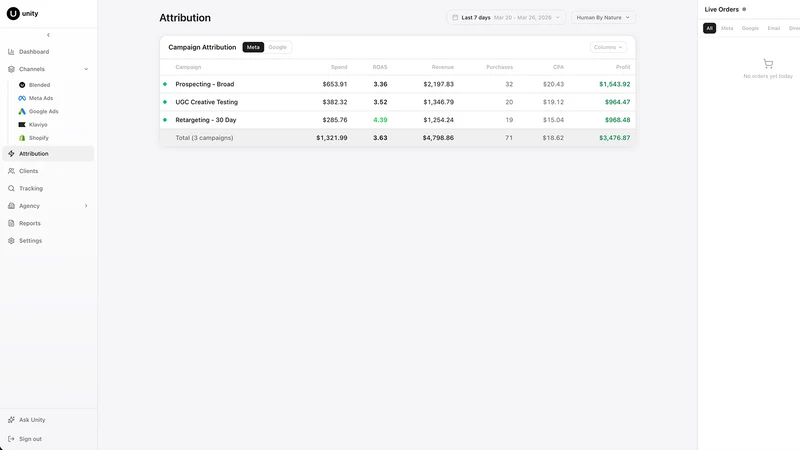This screenshot has width=800, height=450.
Task: Open the Columns dropdown
Action: coord(608,47)
